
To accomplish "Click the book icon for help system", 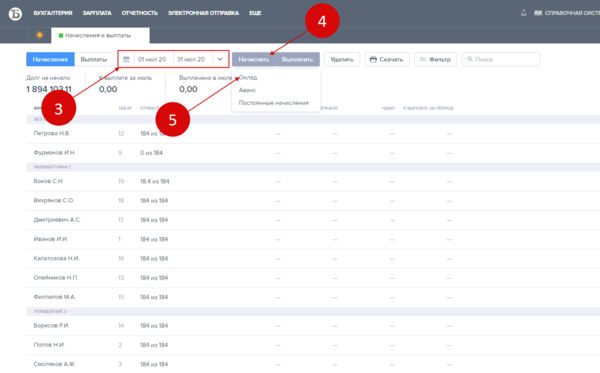I will 538,13.
